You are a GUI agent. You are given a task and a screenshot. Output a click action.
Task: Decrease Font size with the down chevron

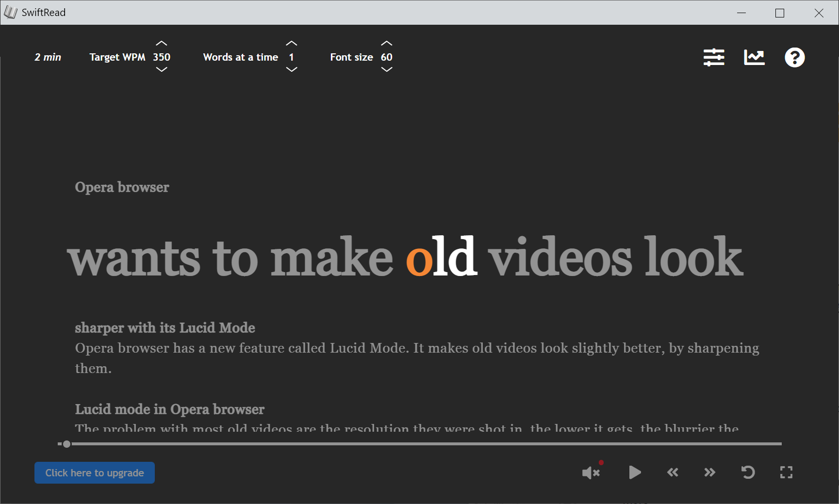[x=387, y=70]
